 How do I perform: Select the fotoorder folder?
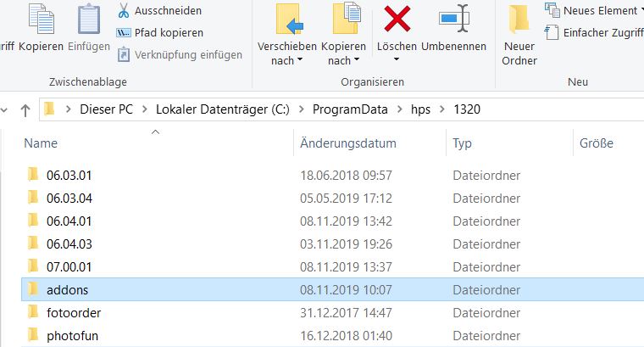pyautogui.click(x=74, y=312)
